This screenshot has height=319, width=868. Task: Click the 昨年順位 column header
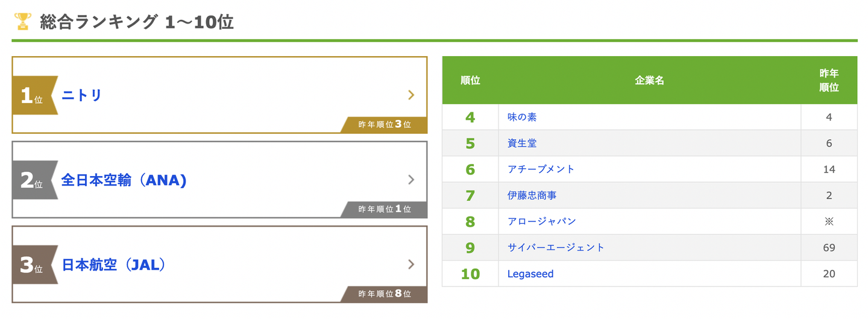tap(829, 80)
